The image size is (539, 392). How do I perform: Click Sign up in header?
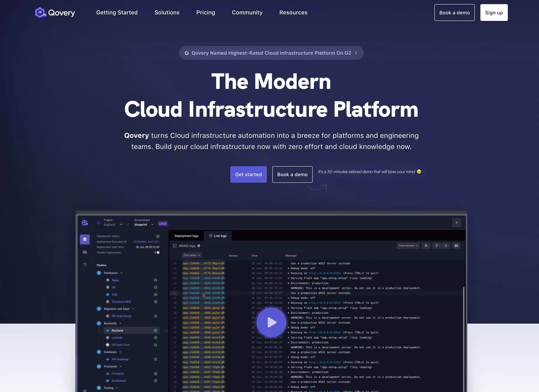click(494, 13)
